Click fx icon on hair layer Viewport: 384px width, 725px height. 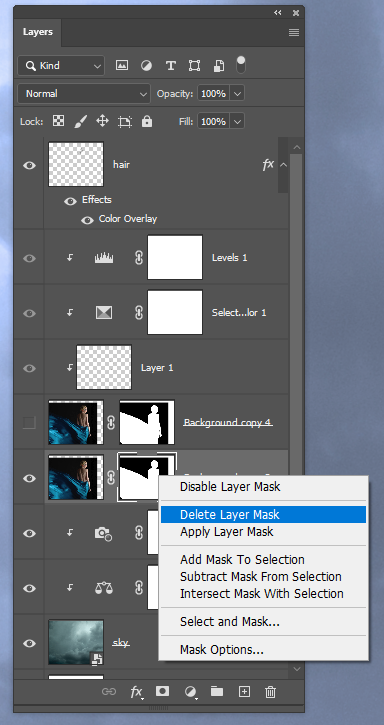[x=268, y=165]
